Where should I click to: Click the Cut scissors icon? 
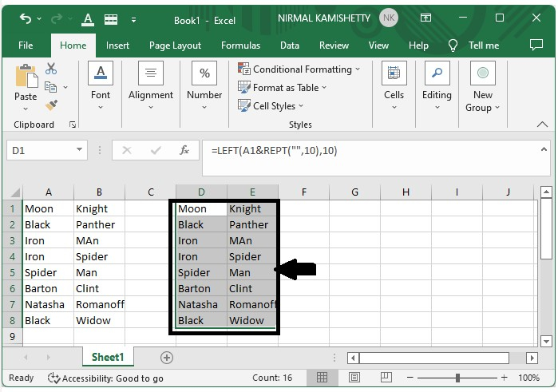click(52, 69)
